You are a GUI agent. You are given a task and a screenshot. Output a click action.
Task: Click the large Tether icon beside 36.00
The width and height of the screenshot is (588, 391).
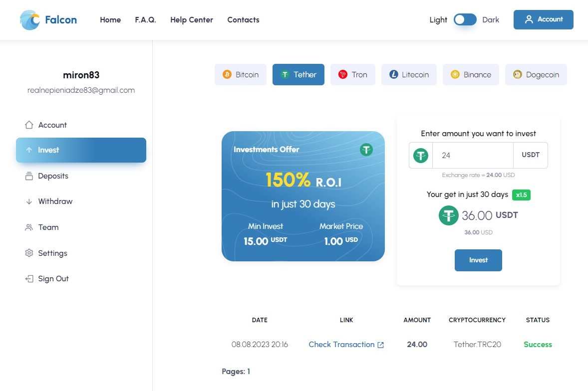(x=449, y=215)
